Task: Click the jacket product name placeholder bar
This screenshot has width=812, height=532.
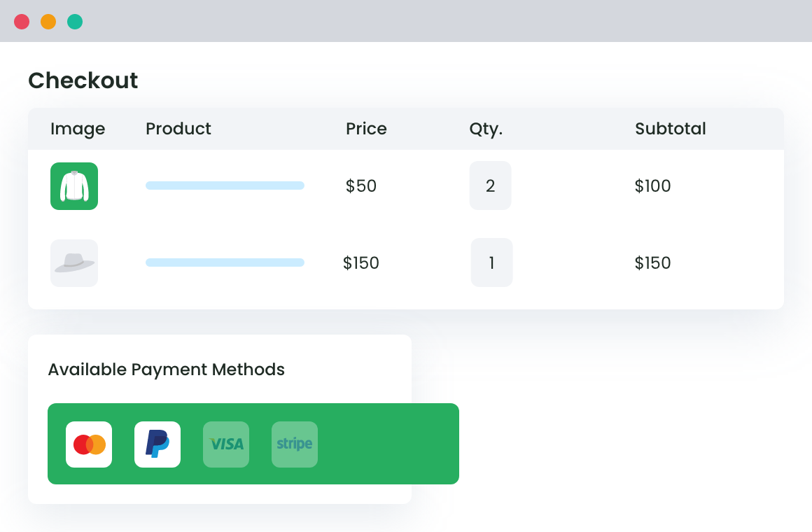Action: (x=224, y=185)
